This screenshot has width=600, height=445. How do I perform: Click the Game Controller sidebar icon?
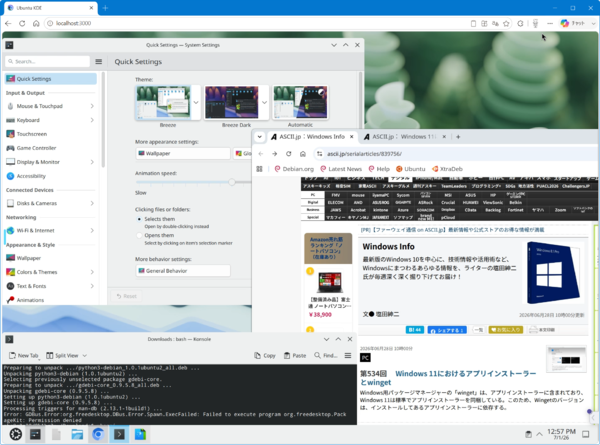[x=10, y=148]
